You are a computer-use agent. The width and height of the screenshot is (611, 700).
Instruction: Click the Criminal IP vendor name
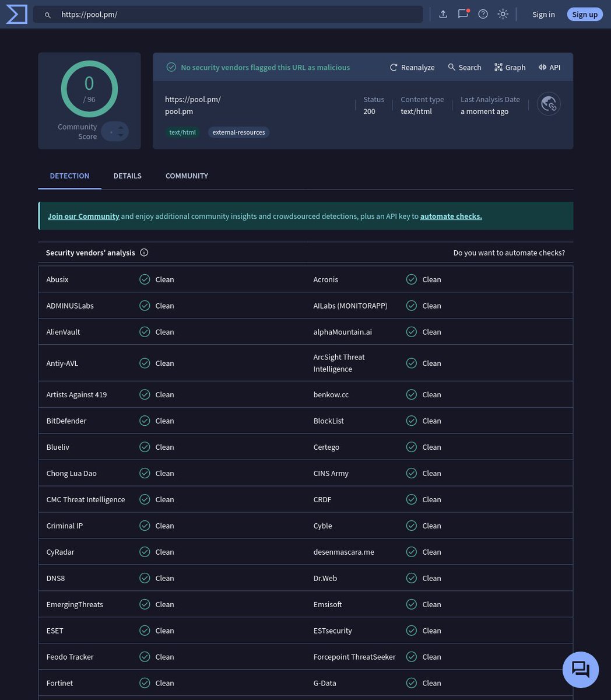[x=65, y=526]
